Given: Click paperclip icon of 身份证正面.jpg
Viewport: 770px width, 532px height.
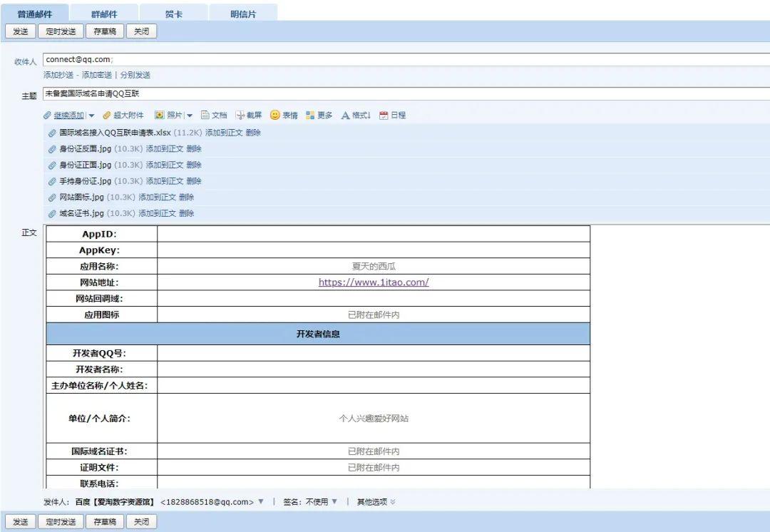Looking at the screenshot, I should pyautogui.click(x=52, y=165).
